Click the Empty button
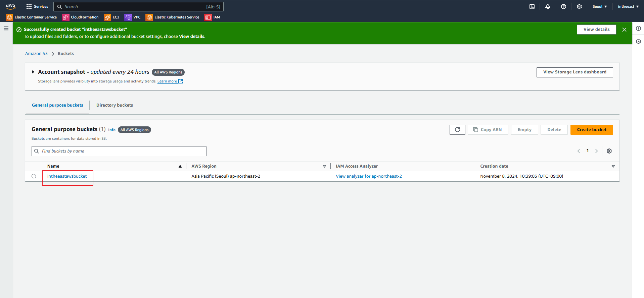 (x=524, y=130)
